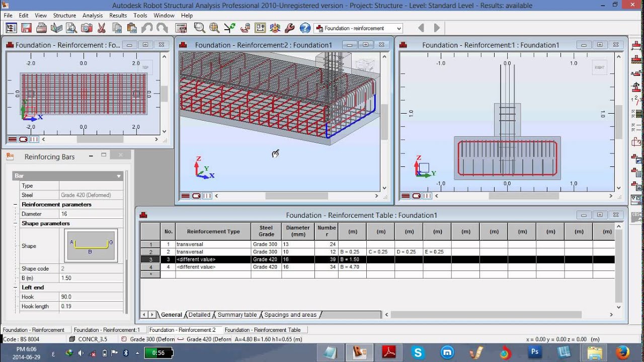Viewport: 644px width, 362px height.
Task: Click the Zoom magnifier icon
Action: tap(199, 28)
